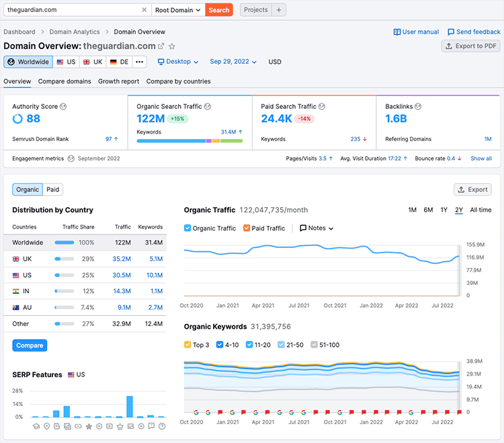Toggle the Organic Traffic checkbox

[187, 228]
